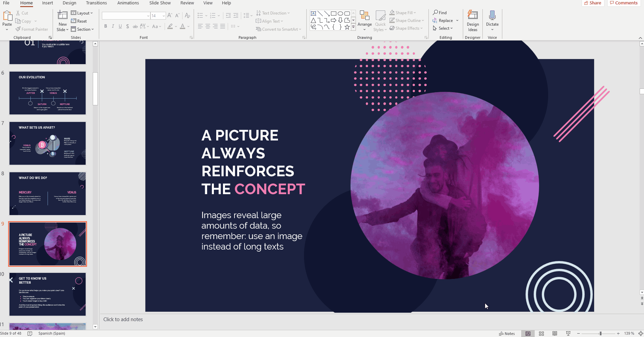Start Slide Show from status bar icon
Viewport: 644px width, 337px height.
(568, 333)
